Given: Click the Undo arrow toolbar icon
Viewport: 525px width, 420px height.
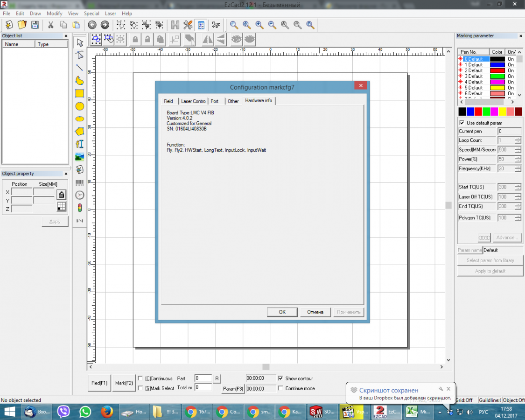Looking at the screenshot, I should [x=92, y=25].
